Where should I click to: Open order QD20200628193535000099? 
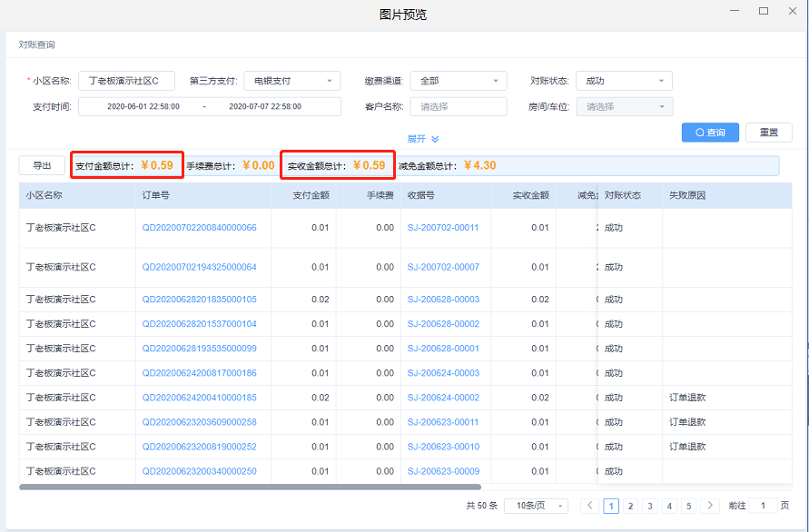tap(199, 349)
